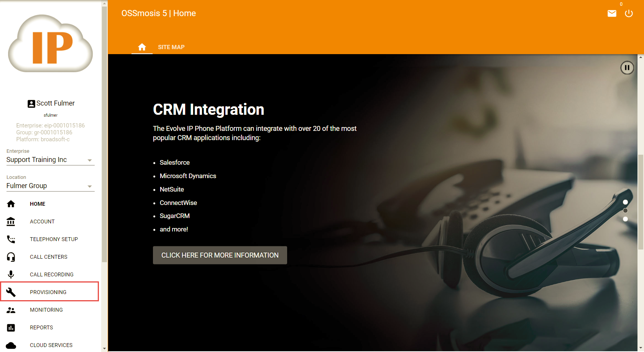
Task: Expand the Location dropdown
Action: point(50,186)
